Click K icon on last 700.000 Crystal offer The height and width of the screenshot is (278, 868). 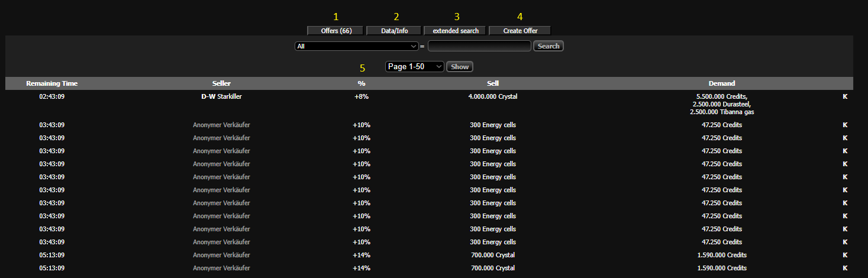tap(845, 268)
